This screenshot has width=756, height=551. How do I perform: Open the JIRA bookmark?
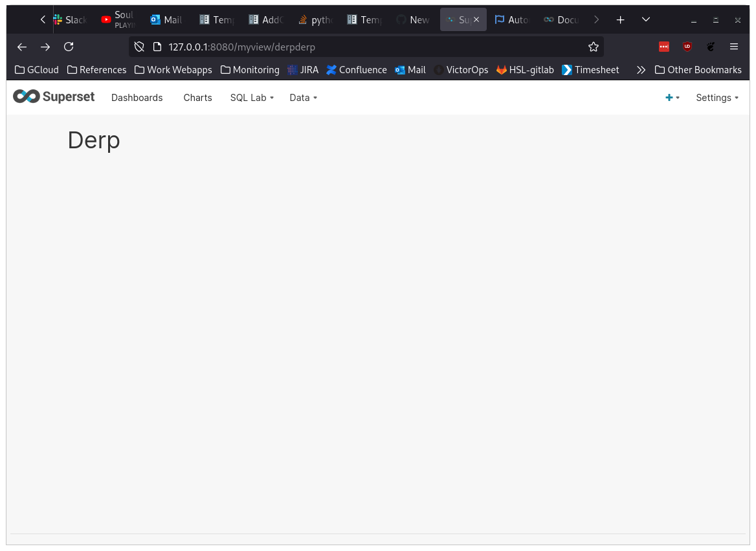click(303, 70)
